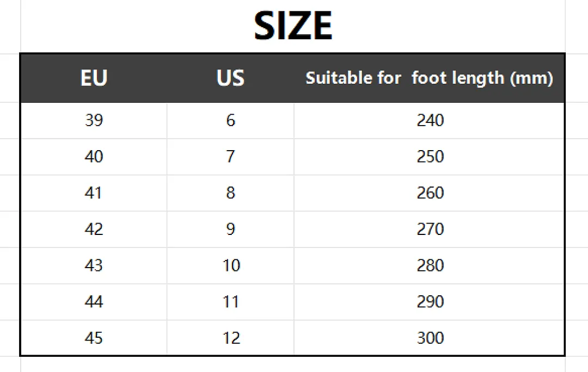Image resolution: width=588 pixels, height=372 pixels.
Task: Select the cell with EU size 41
Action: click(x=94, y=193)
